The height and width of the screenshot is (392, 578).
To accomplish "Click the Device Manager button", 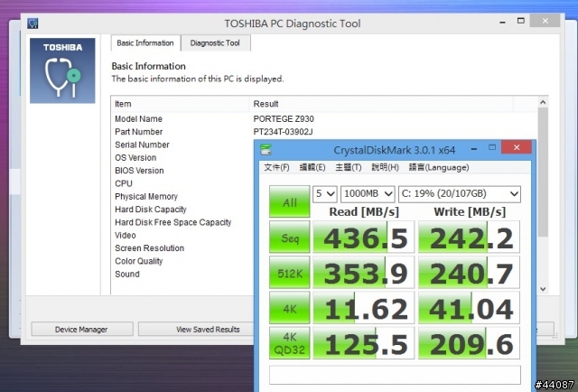I will coord(82,329).
